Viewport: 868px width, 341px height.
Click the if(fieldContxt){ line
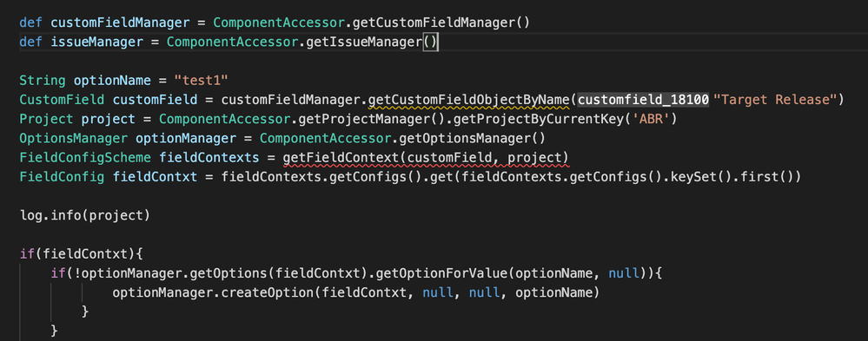82,254
